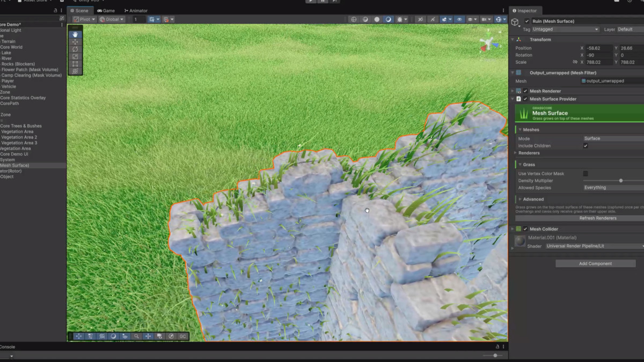This screenshot has width=644, height=362.
Task: Select Rocks (Blockers) in the Hierarchy
Action: click(18, 64)
